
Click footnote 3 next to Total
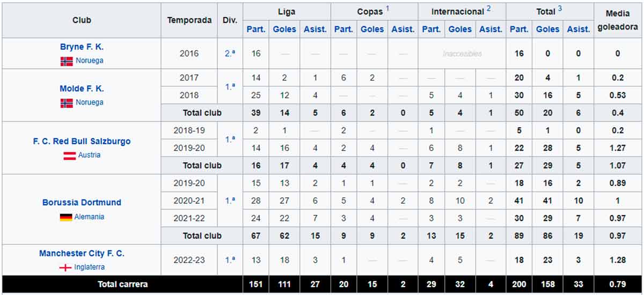click(x=560, y=9)
